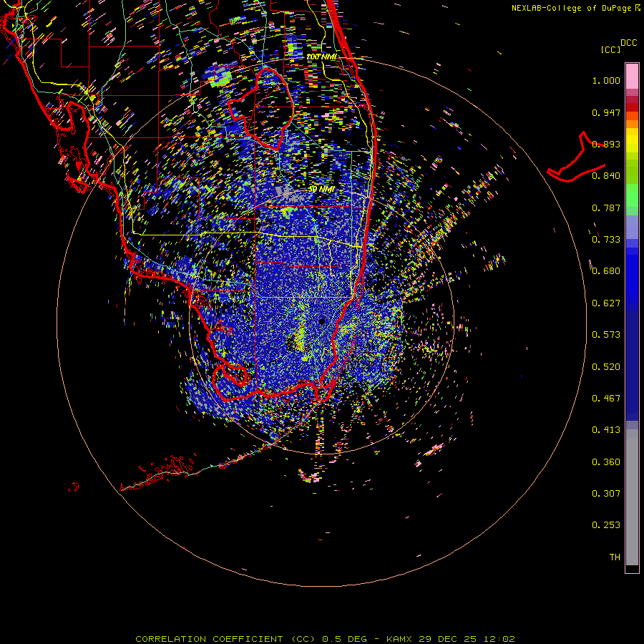Click the 29 DEC 25 date text
This screenshot has height=644, width=644.
pyautogui.click(x=448, y=639)
